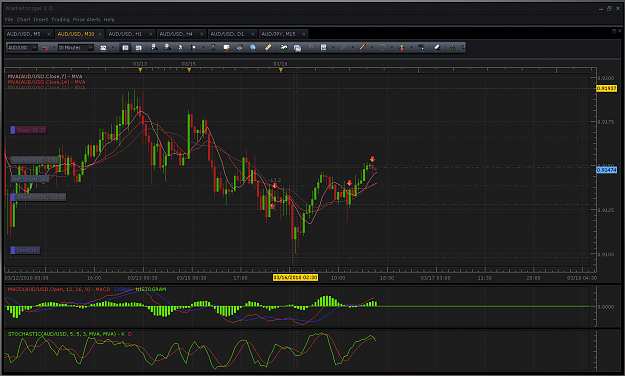Image resolution: width=625 pixels, height=376 pixels.
Task: Toggle the second chart mode button
Action: 139,48
